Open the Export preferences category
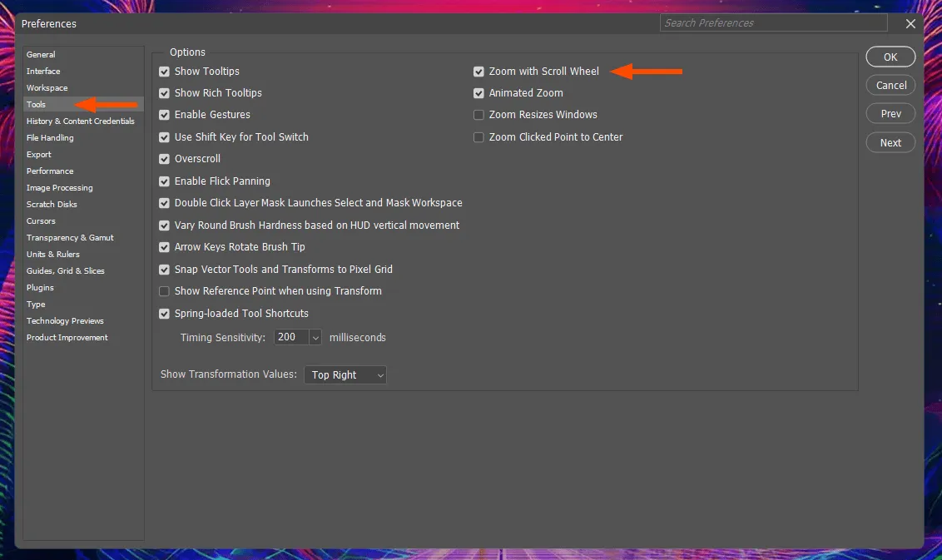Viewport: 942px width, 560px height. click(39, 155)
